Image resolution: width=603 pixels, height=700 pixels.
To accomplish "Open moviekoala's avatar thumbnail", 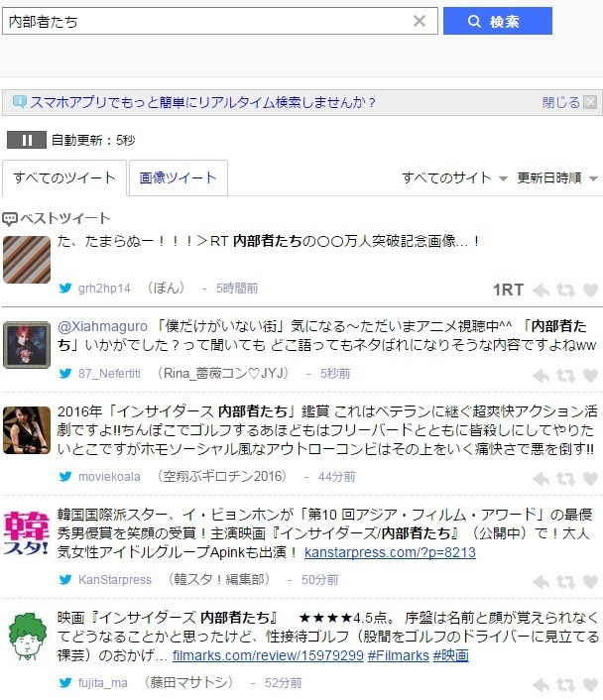I will tap(27, 430).
